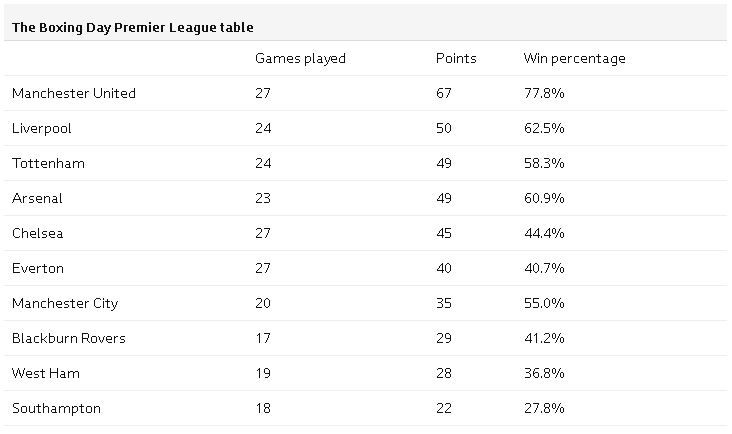732x434 pixels.
Task: Click Arsenal's 60.9% win percentage
Action: pos(544,198)
